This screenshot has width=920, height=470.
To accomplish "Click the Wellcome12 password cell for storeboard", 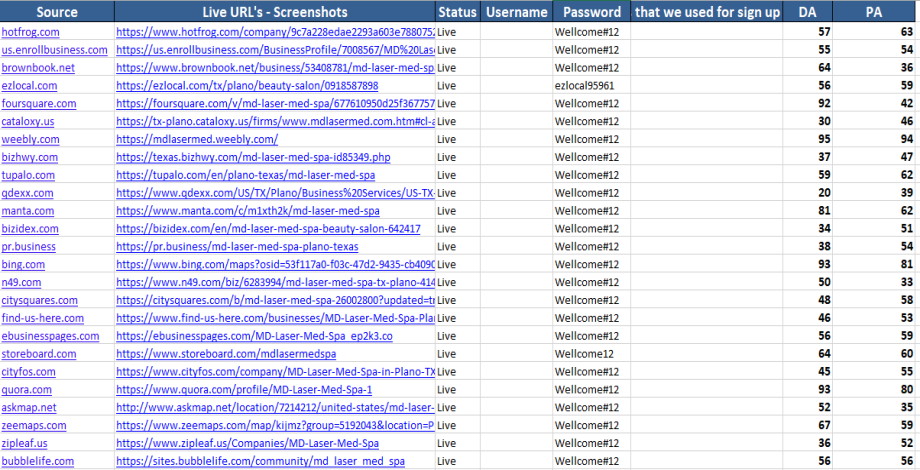I will [x=584, y=354].
